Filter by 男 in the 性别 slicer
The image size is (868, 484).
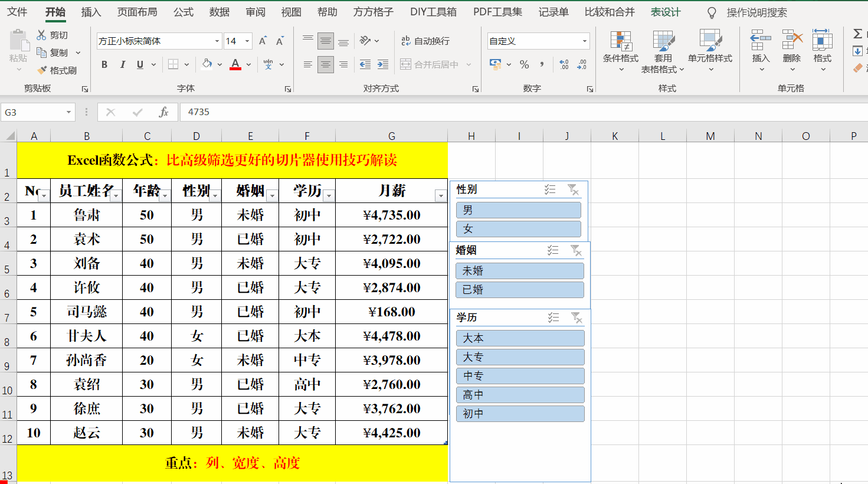(x=519, y=210)
